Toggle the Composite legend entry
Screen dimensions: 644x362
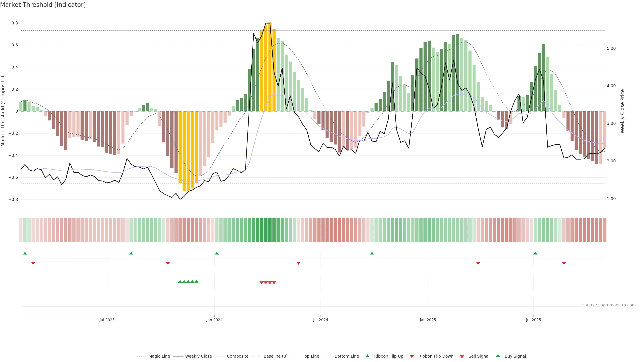[237, 356]
